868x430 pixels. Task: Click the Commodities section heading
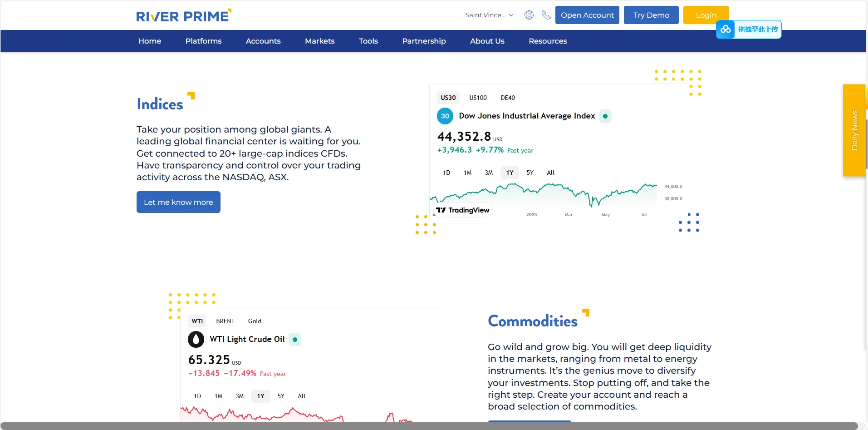click(x=533, y=321)
